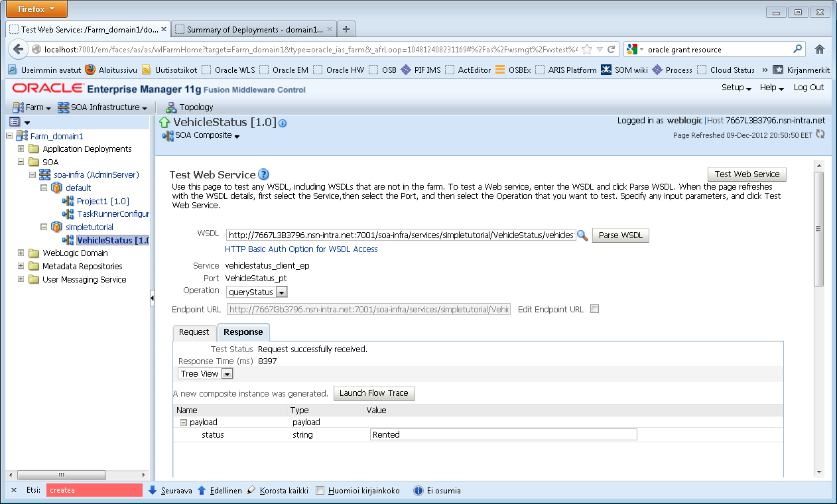The image size is (837, 504).
Task: Highlight all matches with Korosta kaikki
Action: [x=277, y=491]
